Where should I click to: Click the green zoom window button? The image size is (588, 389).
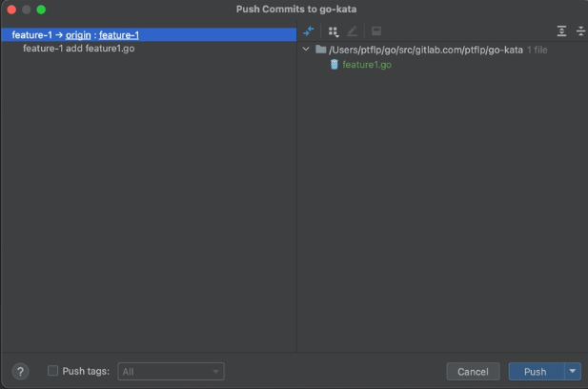click(41, 10)
